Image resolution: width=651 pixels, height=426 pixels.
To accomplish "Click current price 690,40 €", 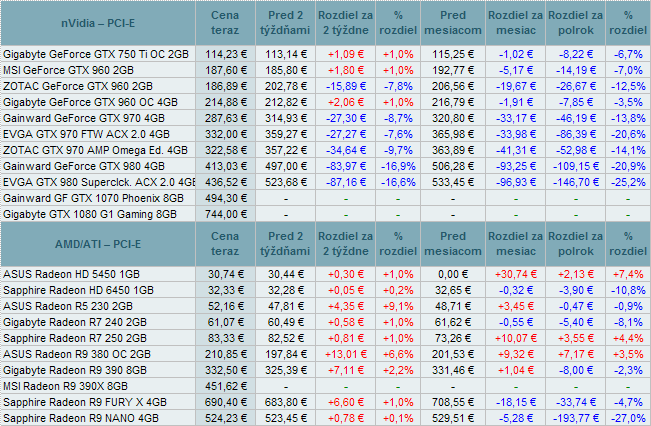I will tap(226, 402).
